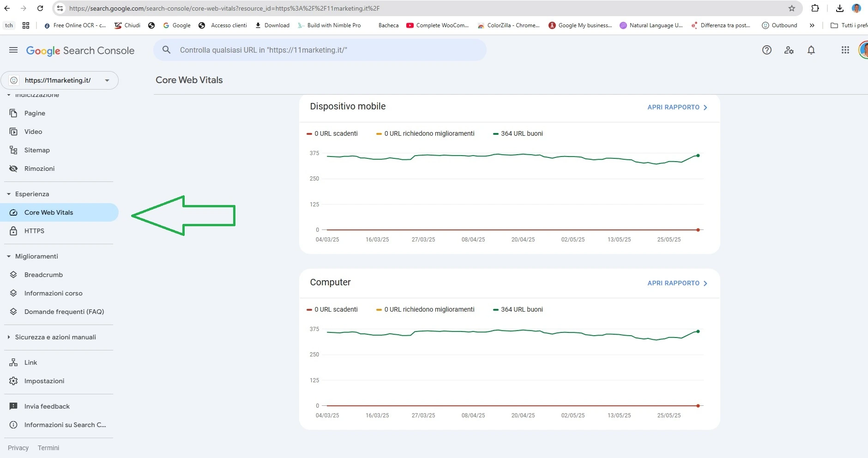Open the notifications bell icon
Viewport: 868px width, 458px height.
(x=811, y=50)
